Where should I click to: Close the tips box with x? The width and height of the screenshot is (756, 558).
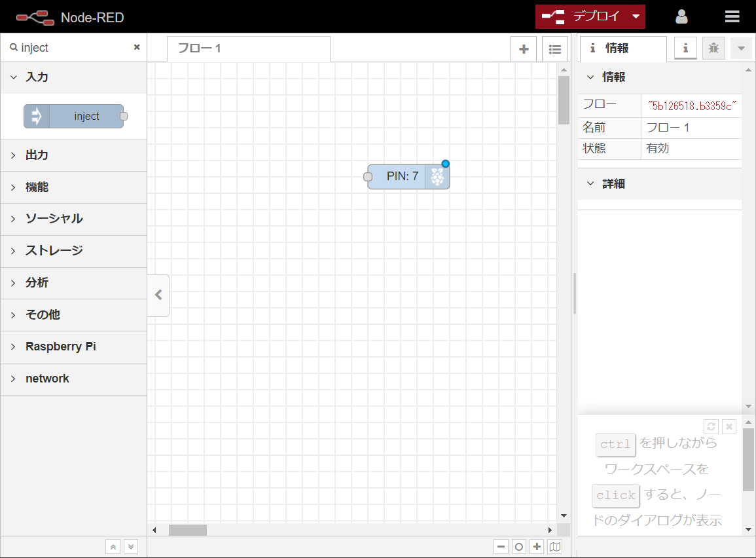[x=729, y=427]
